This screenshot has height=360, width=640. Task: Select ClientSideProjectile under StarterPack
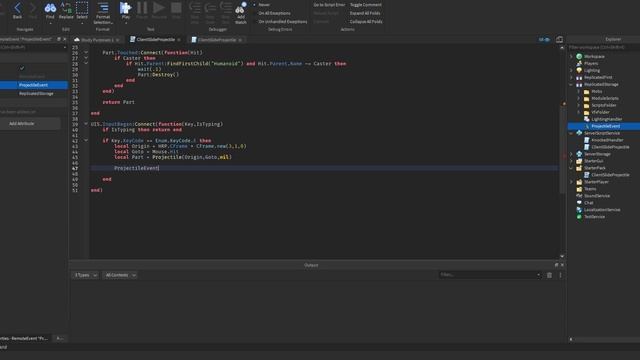coord(610,175)
